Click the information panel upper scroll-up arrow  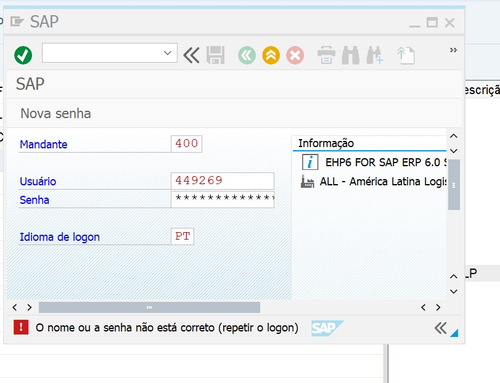[x=454, y=136]
